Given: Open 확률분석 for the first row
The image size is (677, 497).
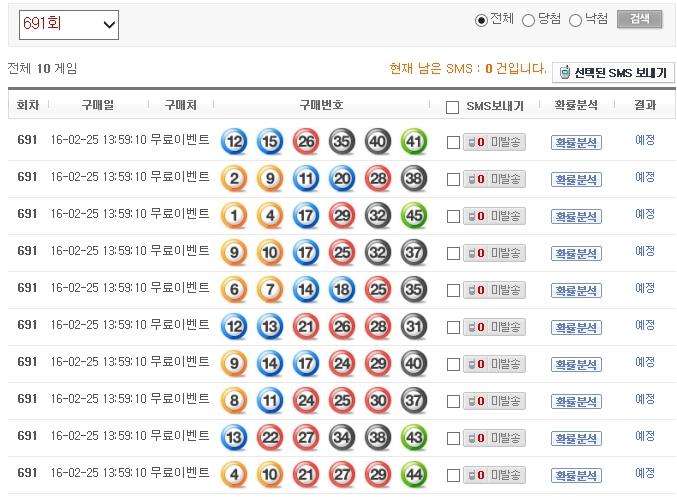Looking at the screenshot, I should (x=576, y=143).
